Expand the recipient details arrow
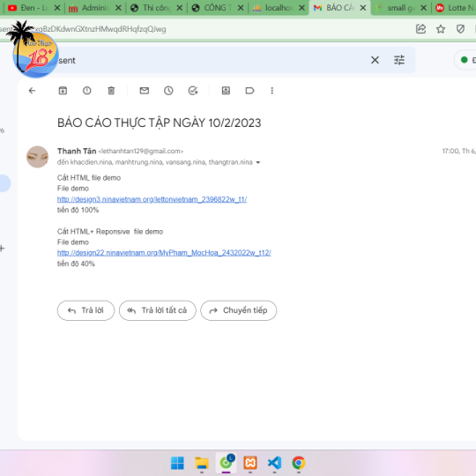Viewport: 476px width, 476px height. (x=258, y=162)
